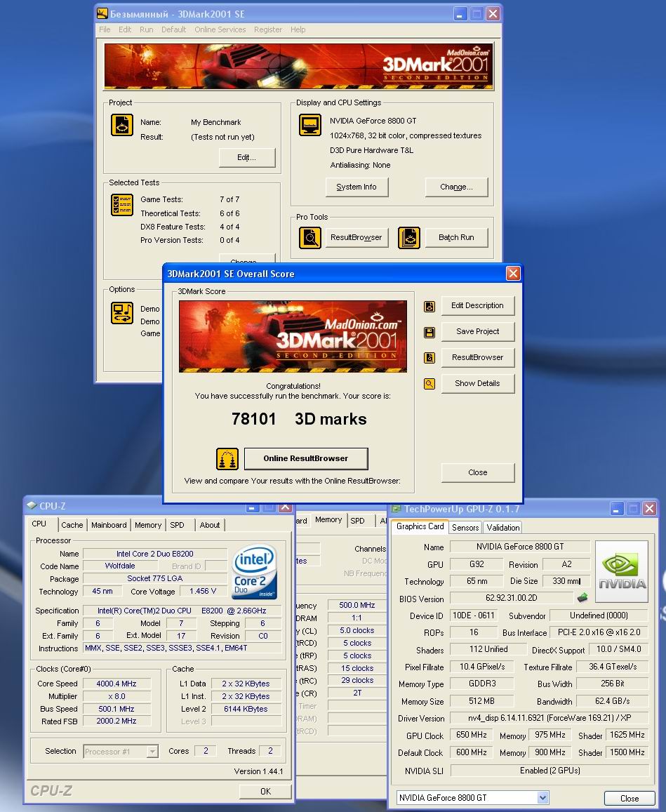Click the GPU Clock 650 MHz field
The image size is (666, 812).
[x=472, y=735]
